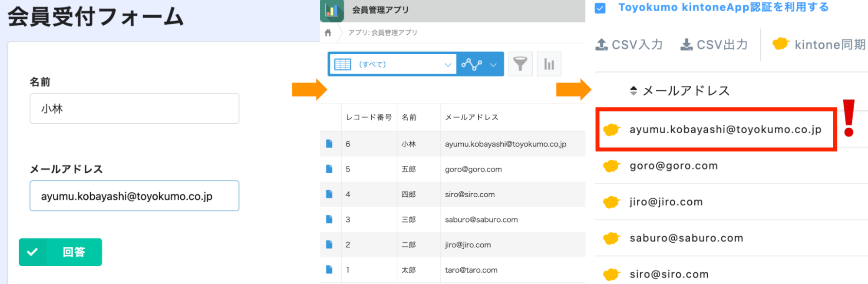868x284 pixels.
Task: Open the detail icon for record 6
Action: pyautogui.click(x=329, y=144)
